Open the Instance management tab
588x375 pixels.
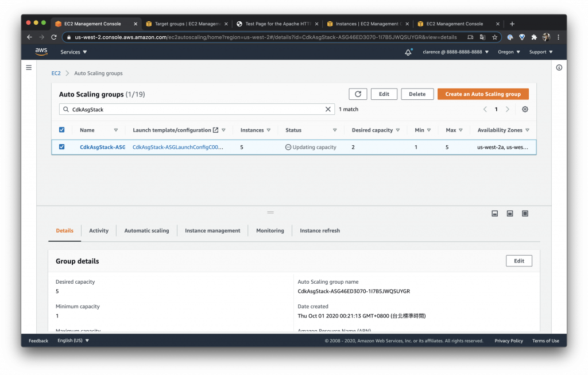pyautogui.click(x=212, y=231)
